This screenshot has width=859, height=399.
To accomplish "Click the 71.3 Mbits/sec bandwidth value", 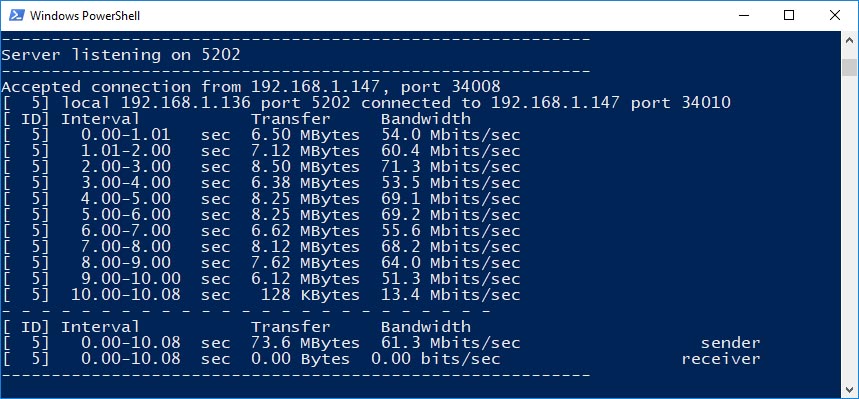I will 450,167.
